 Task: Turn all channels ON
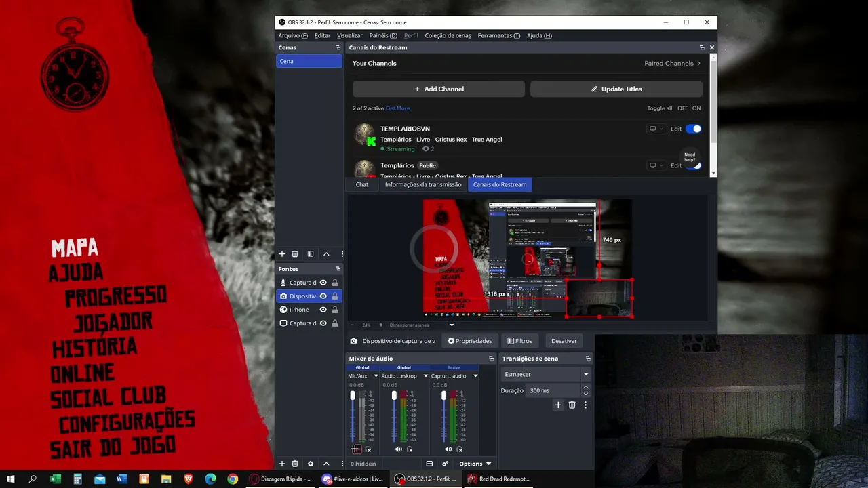click(696, 108)
